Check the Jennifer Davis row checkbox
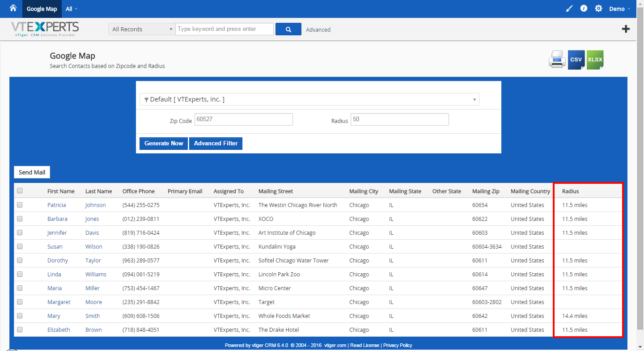The width and height of the screenshot is (644, 351). click(20, 233)
